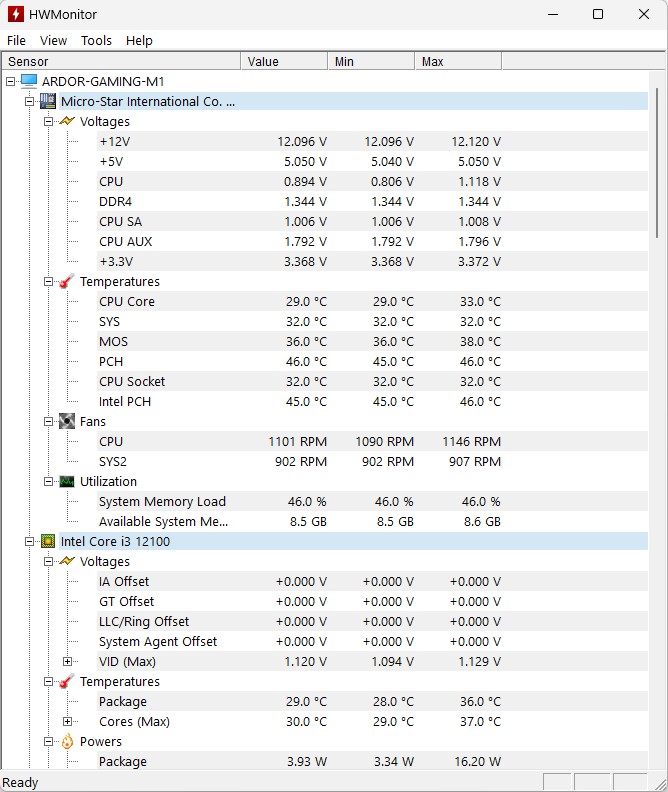Collapse the CPU Temperatures group
The width and height of the screenshot is (668, 792).
[48, 681]
